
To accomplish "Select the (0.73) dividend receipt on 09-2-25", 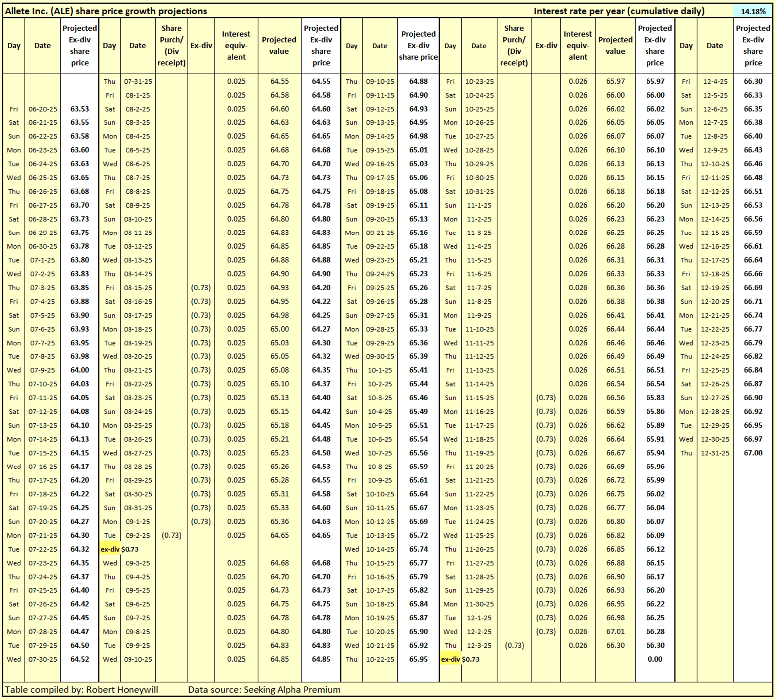I will (171, 535).
